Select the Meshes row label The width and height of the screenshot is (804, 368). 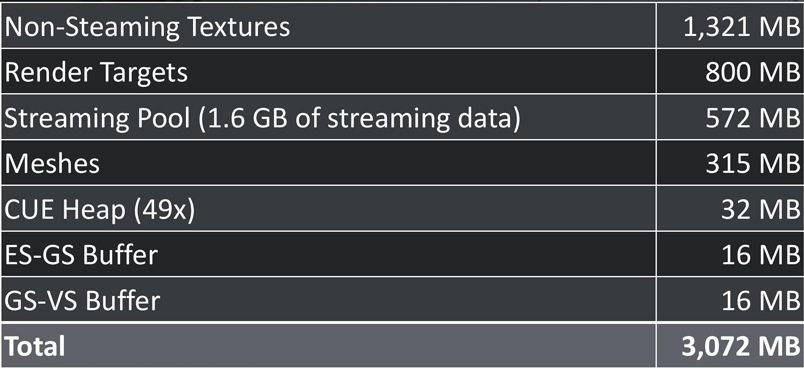coord(52,164)
